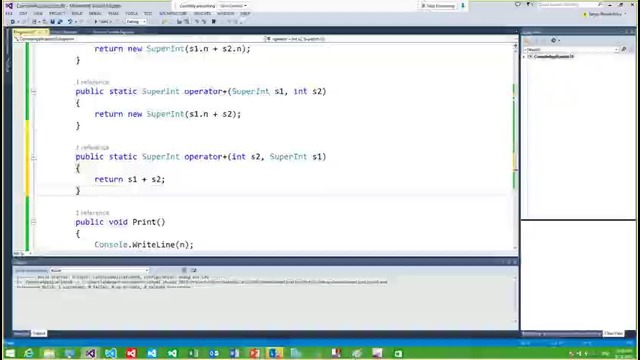The width and height of the screenshot is (640, 360).
Task: Open the BUILD menu
Action: 77,13
